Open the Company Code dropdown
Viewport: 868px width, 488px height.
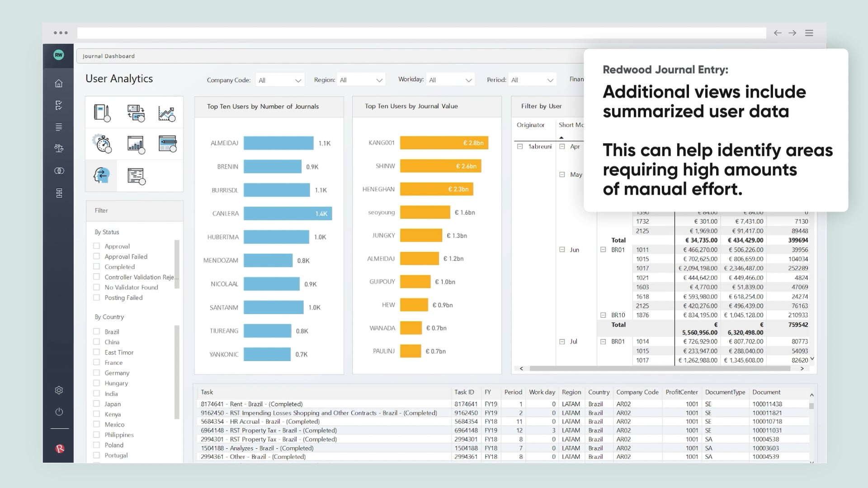point(280,80)
